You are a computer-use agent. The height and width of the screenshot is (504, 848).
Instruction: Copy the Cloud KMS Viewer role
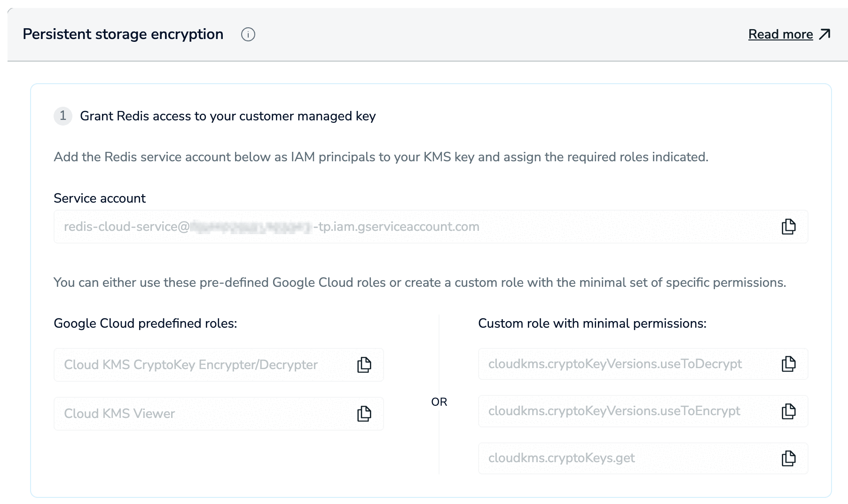click(x=364, y=414)
